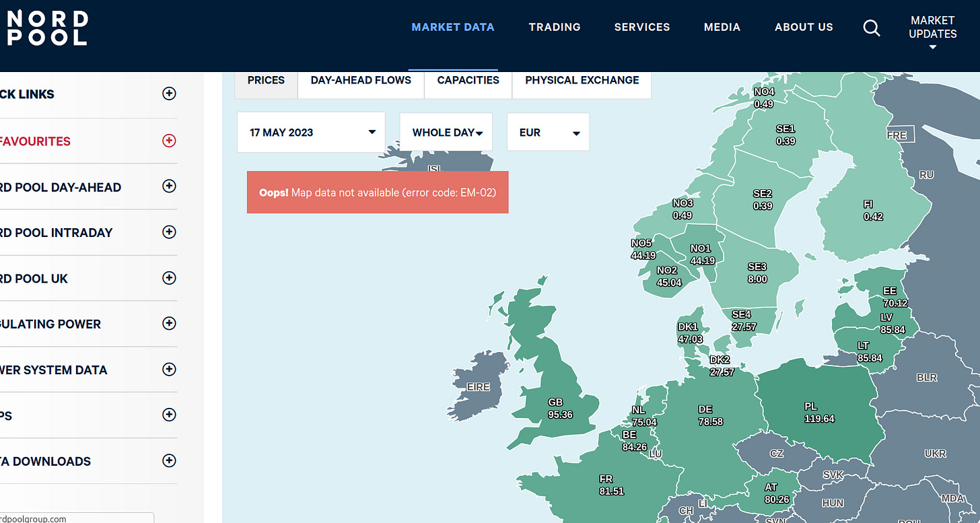Expand Nord Pool Intraday plus icon

169,232
